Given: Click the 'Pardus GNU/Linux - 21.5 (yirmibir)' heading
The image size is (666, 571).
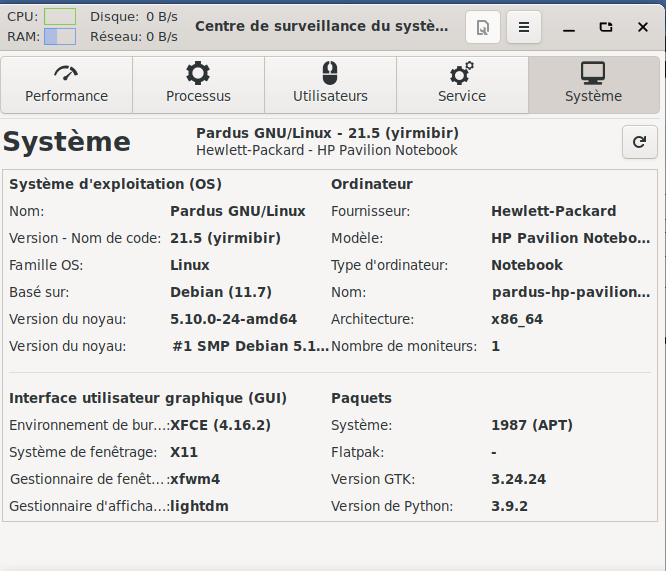Looking at the screenshot, I should click(x=327, y=133).
